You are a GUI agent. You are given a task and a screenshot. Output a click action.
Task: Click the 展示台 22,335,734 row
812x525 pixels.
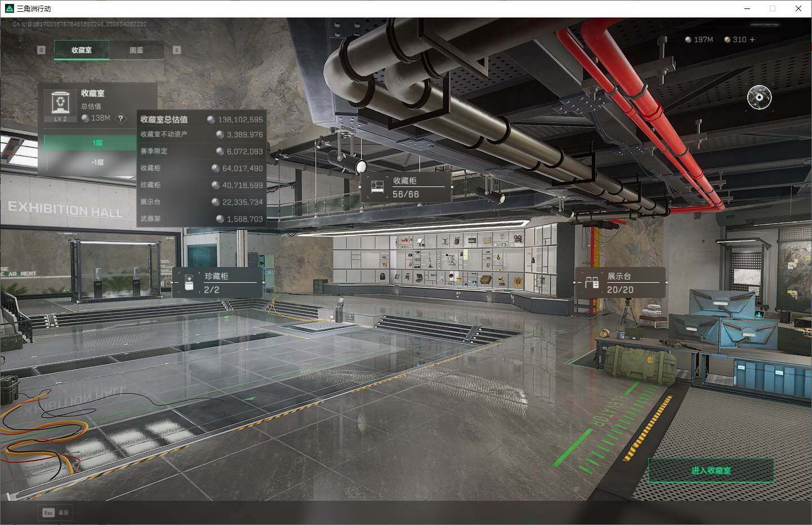(202, 202)
